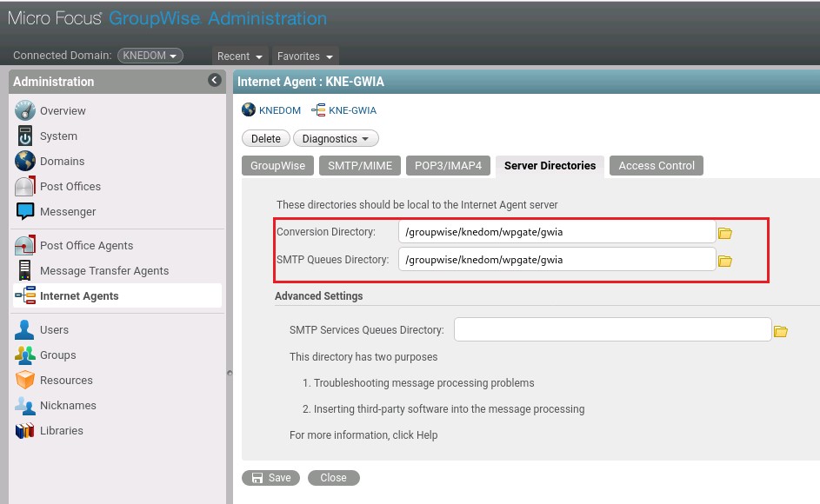Click the KNE-GWIA agent icon in breadcrumb

pos(318,109)
